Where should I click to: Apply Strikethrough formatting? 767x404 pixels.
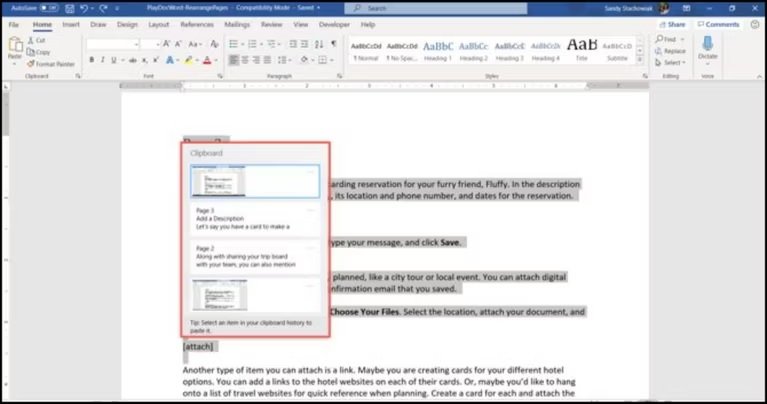coord(133,60)
